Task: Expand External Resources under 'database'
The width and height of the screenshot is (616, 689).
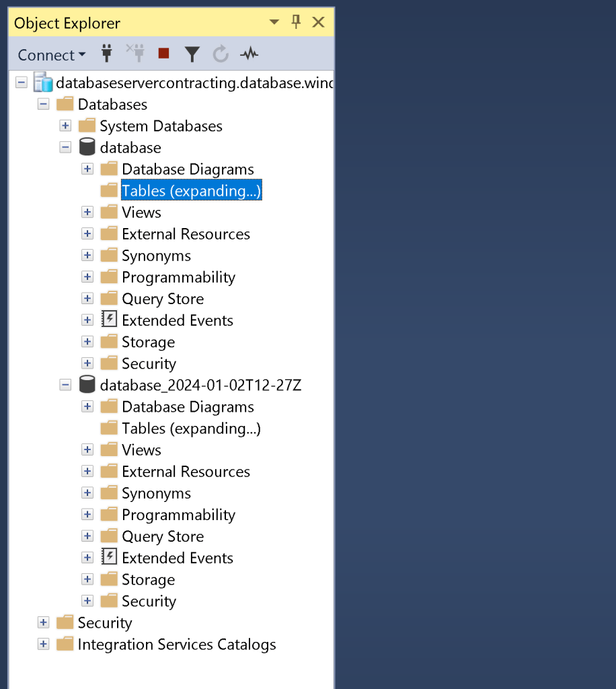Action: coord(87,233)
